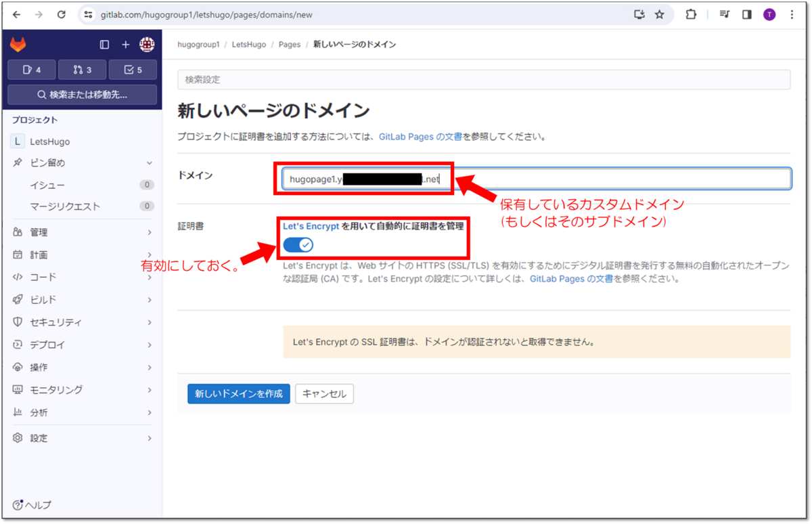Screen dimensions: 812x524
Task: Expand the 操作 menu
Action: pyautogui.click(x=82, y=367)
